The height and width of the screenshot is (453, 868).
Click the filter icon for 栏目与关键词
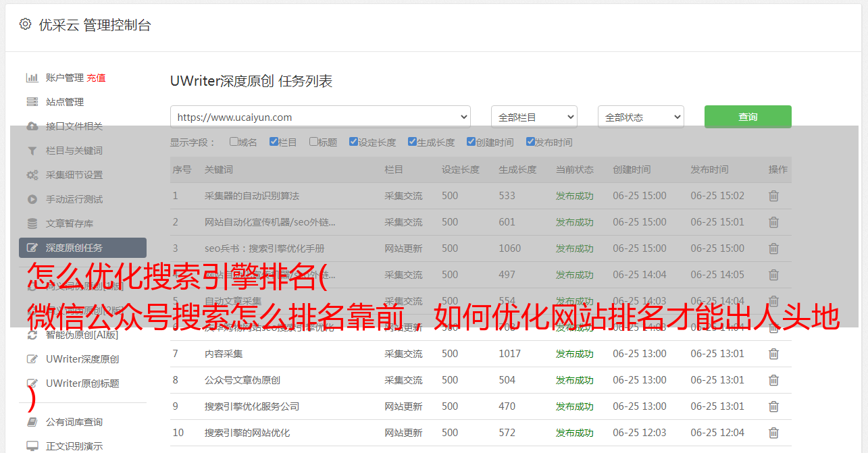coord(32,151)
